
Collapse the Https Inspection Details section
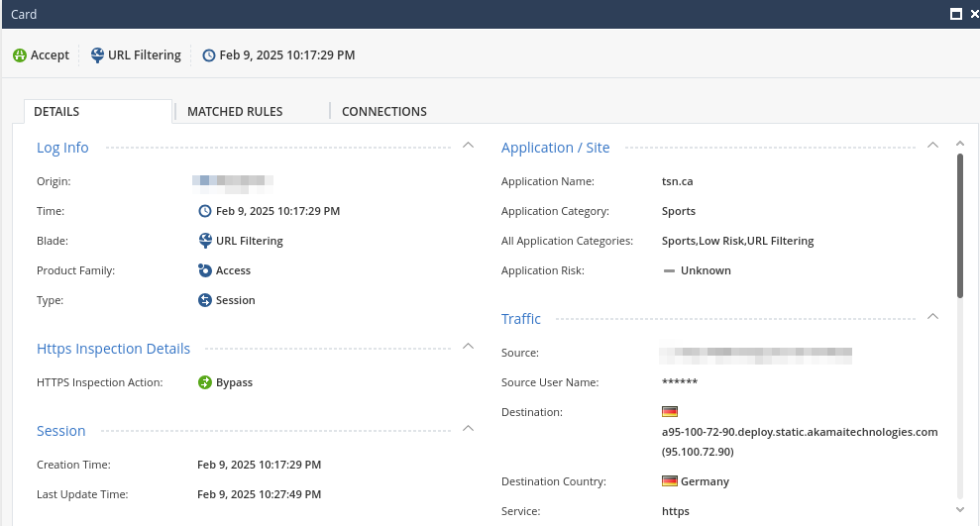click(x=468, y=346)
